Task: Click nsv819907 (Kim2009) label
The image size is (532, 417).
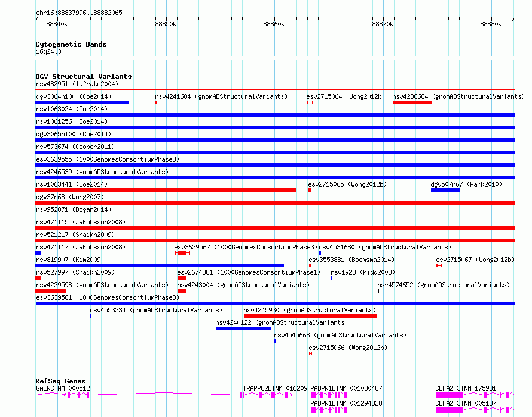Action: 70,260
